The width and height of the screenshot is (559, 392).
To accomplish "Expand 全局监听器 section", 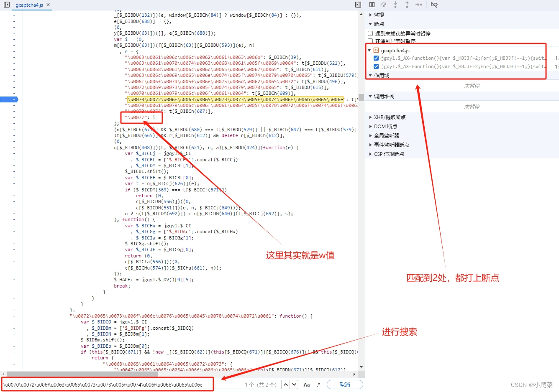I will pos(370,135).
